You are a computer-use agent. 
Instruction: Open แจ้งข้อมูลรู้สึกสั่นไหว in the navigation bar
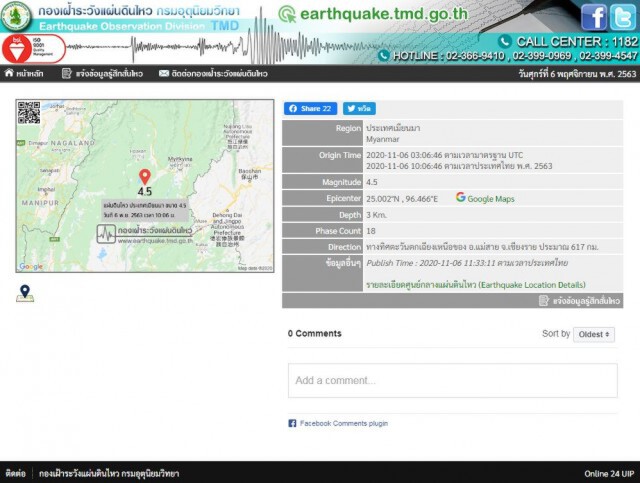[109, 73]
